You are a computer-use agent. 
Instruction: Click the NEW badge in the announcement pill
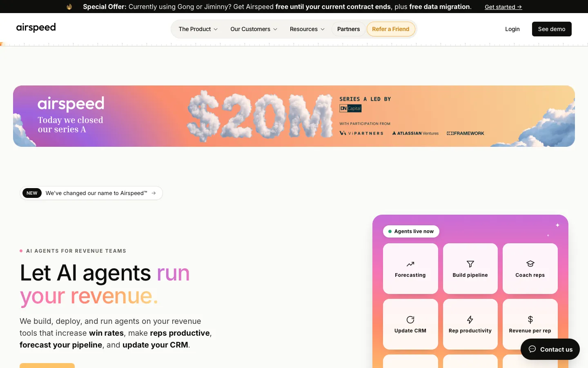point(32,193)
